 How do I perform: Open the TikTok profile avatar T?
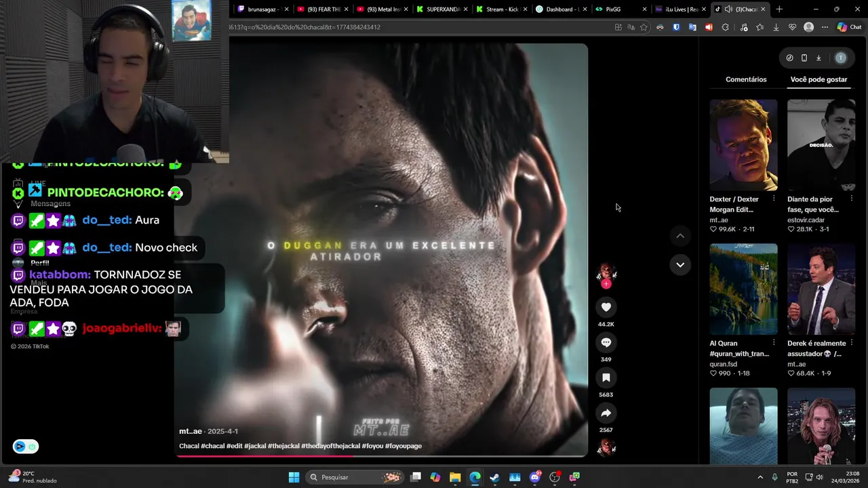point(841,58)
